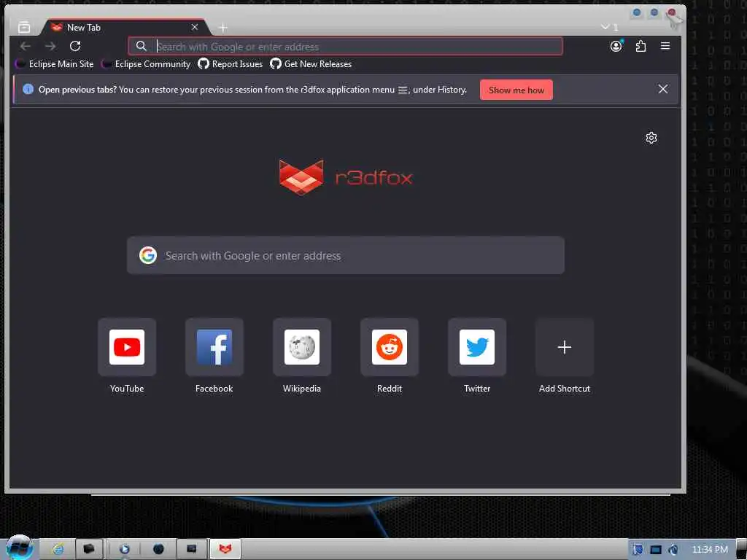Screen dimensions: 747x560
Task: Open Get New Releases bookmark
Action: coord(311,64)
